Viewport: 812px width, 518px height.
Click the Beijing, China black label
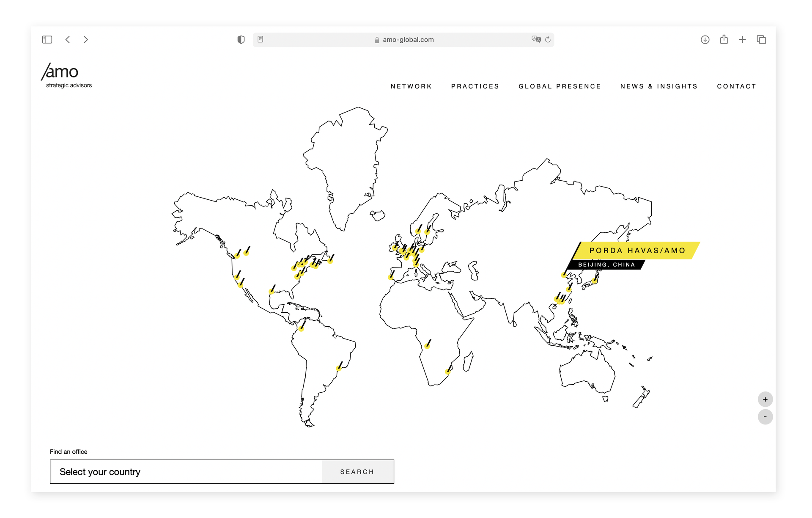click(606, 265)
